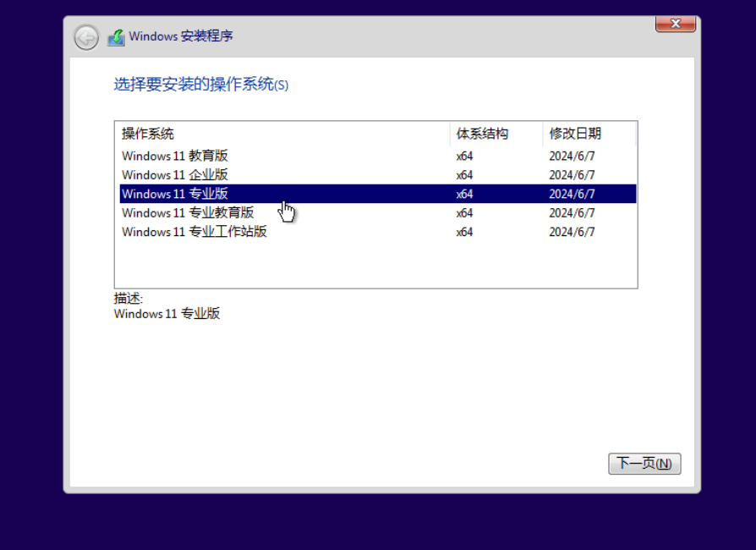Click the back arrow navigation icon

(x=85, y=37)
